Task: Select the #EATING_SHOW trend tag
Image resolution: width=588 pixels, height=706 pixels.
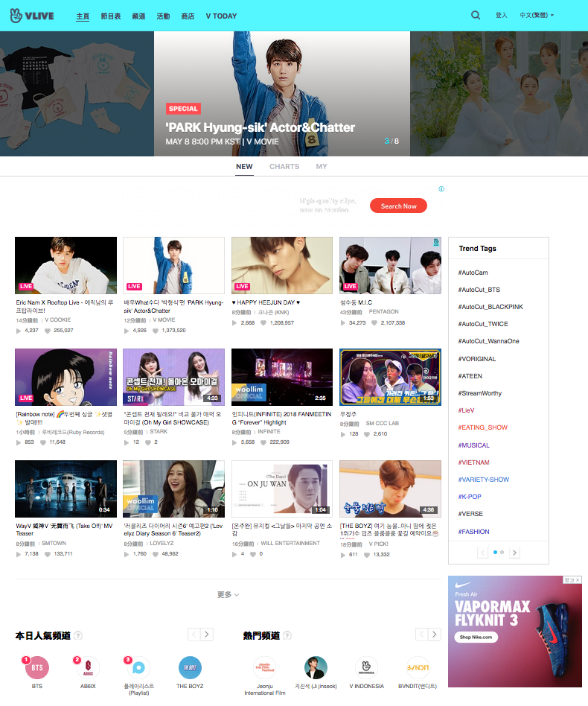Action: (x=483, y=427)
